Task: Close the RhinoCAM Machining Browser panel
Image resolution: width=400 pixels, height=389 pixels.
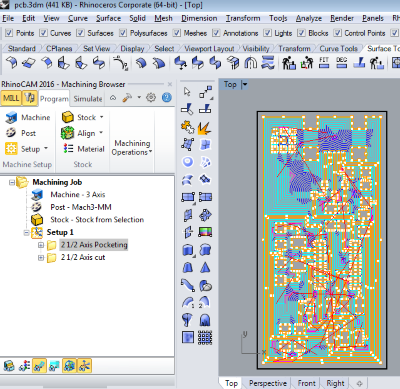Action: (170, 84)
